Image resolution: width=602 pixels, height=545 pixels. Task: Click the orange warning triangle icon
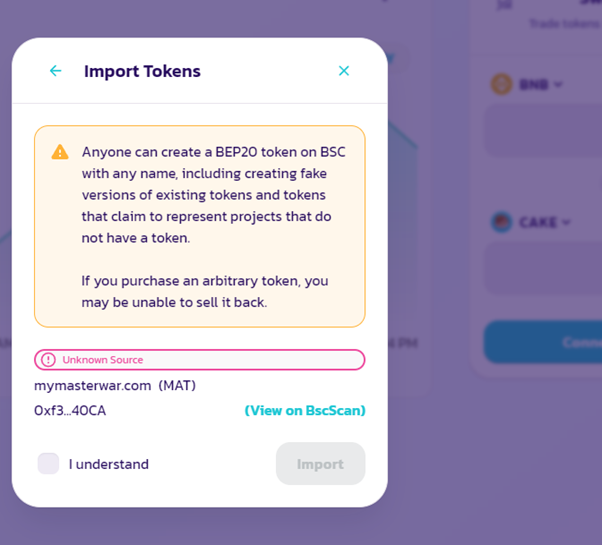(x=60, y=152)
